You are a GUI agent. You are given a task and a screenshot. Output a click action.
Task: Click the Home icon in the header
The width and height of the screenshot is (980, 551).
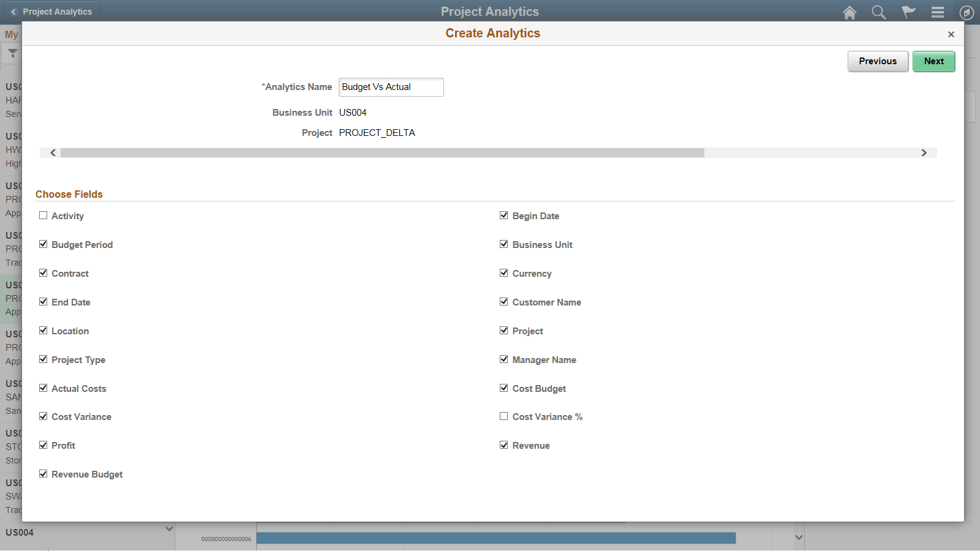tap(850, 12)
